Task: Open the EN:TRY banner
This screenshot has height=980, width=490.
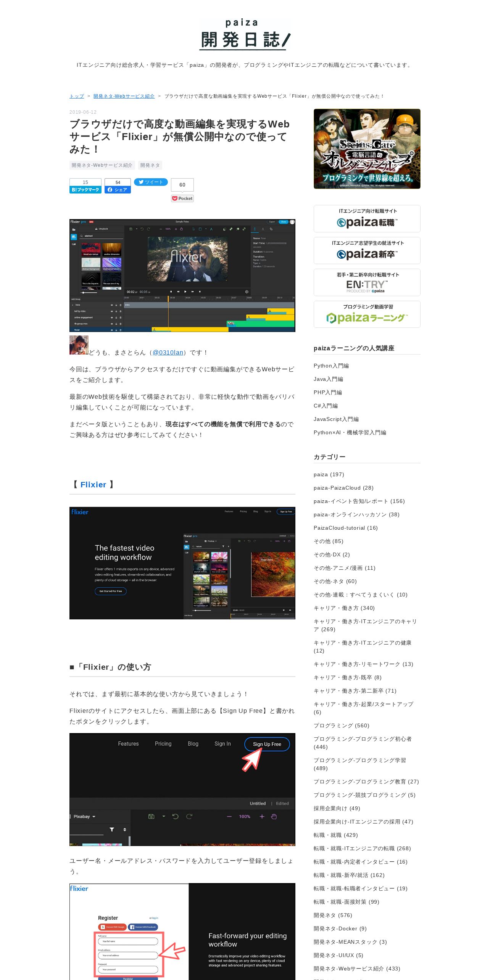Action: click(367, 282)
